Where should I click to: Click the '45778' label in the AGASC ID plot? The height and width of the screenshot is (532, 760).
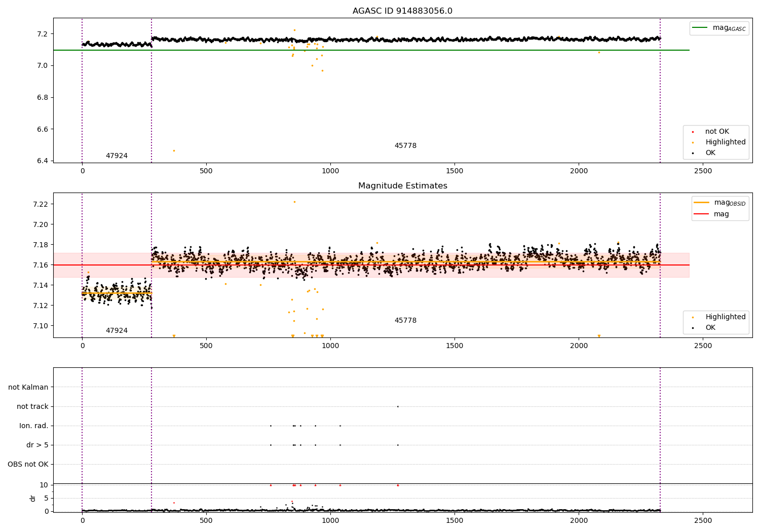pos(405,146)
